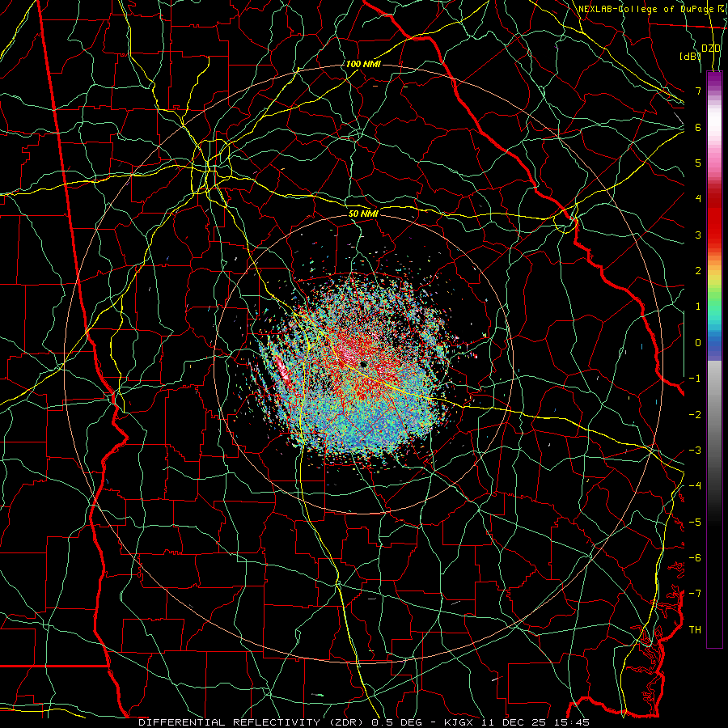Click the "DZD" label above color bar
728x728 pixels.
[711, 49]
